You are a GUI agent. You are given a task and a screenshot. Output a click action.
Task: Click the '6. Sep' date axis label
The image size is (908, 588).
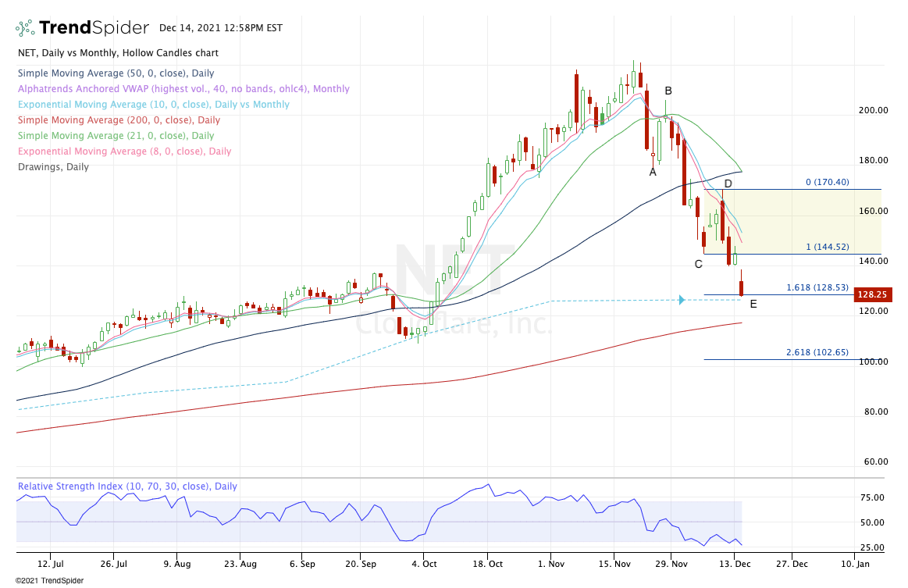coord(302,564)
